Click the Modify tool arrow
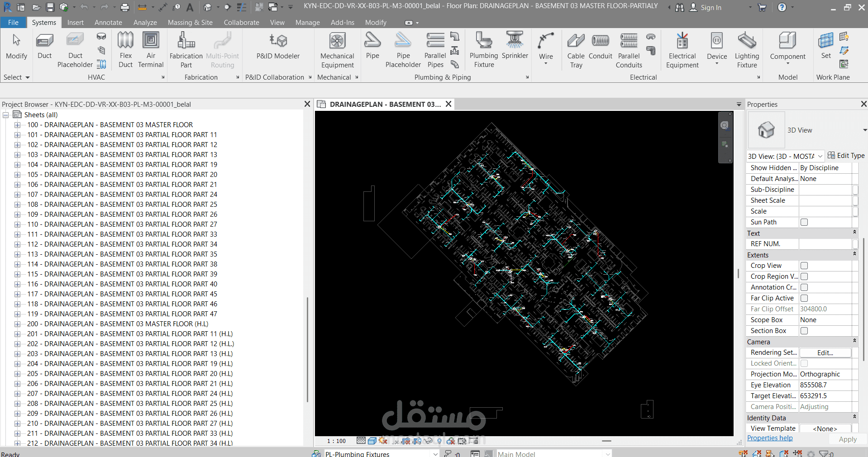868x457 pixels. tap(16, 47)
